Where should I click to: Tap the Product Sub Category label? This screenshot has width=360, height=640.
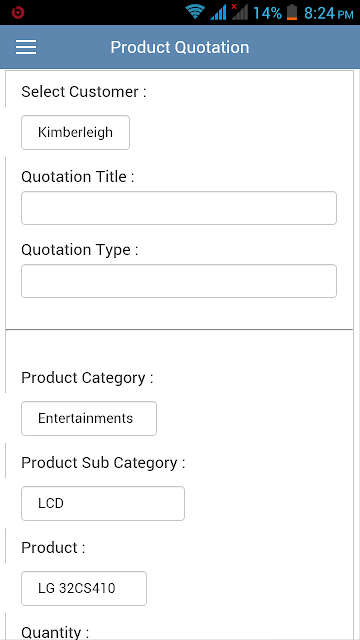click(103, 463)
